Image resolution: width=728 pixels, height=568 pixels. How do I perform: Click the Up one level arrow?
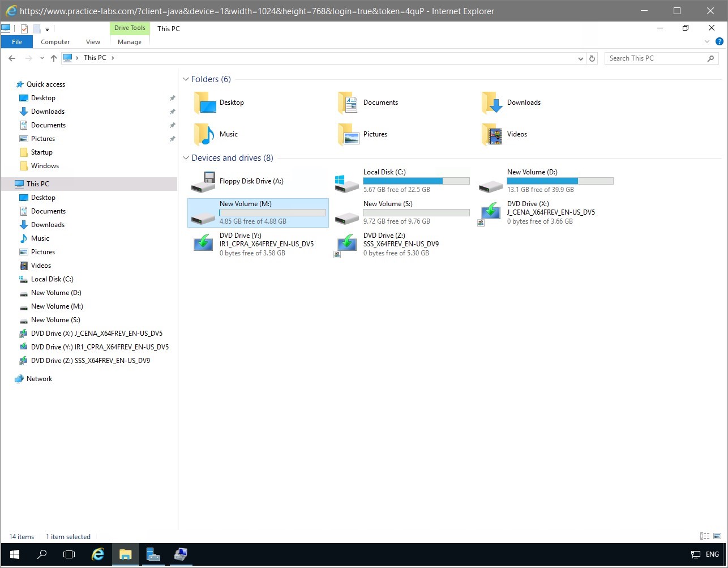tap(54, 58)
